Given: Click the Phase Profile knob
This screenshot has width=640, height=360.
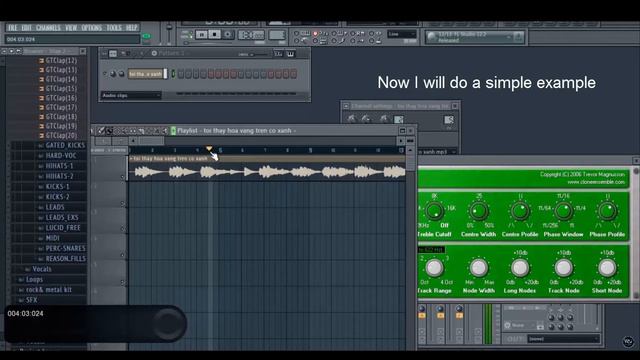Looking at the screenshot, I should tap(607, 211).
